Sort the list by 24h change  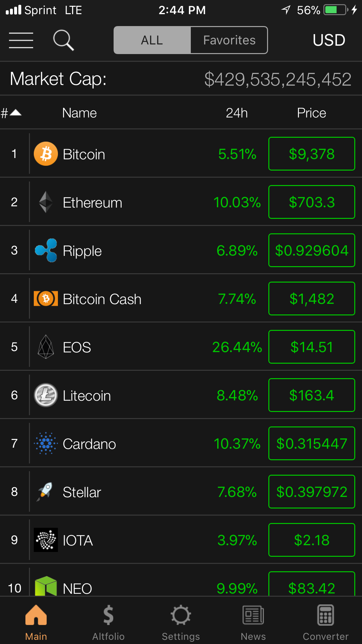coord(237,113)
